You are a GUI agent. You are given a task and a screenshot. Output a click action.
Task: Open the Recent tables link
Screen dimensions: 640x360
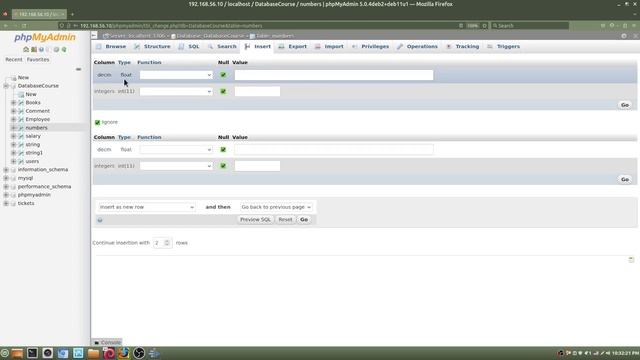(x=14, y=60)
